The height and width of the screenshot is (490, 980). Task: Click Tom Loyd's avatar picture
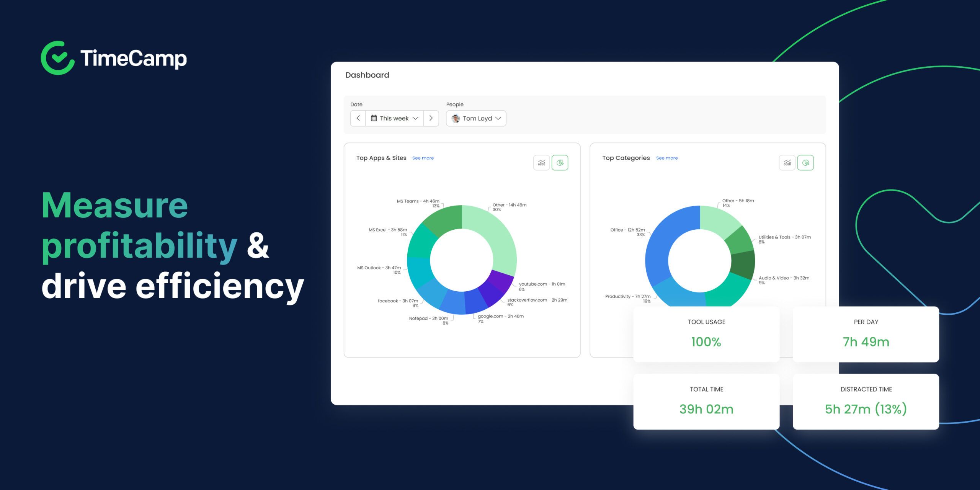(x=456, y=118)
